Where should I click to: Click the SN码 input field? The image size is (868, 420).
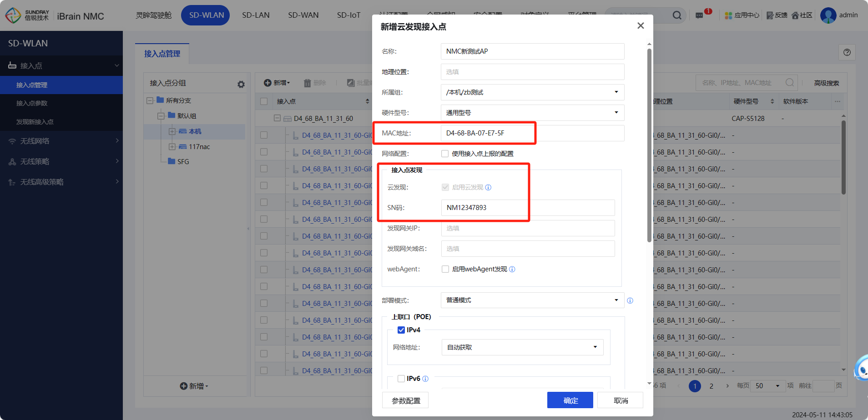pos(528,208)
